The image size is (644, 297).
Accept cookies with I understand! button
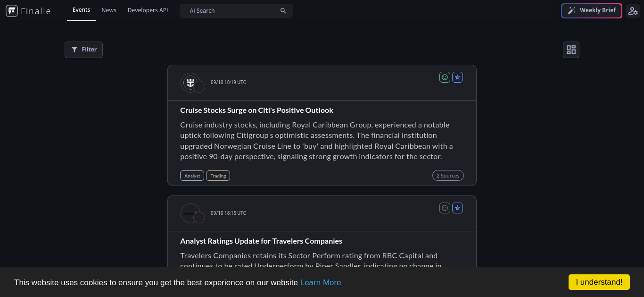599,282
